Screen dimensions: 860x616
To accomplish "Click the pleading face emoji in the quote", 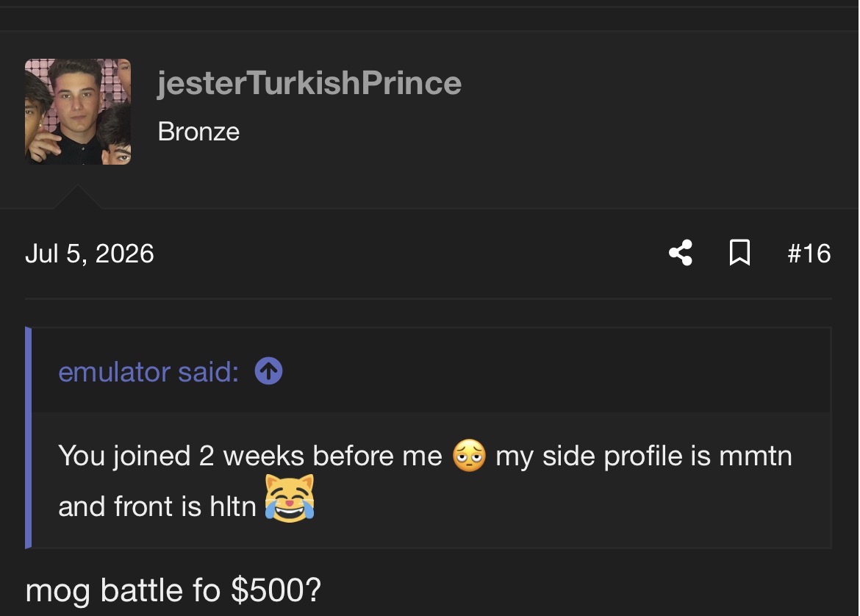I will [x=469, y=455].
